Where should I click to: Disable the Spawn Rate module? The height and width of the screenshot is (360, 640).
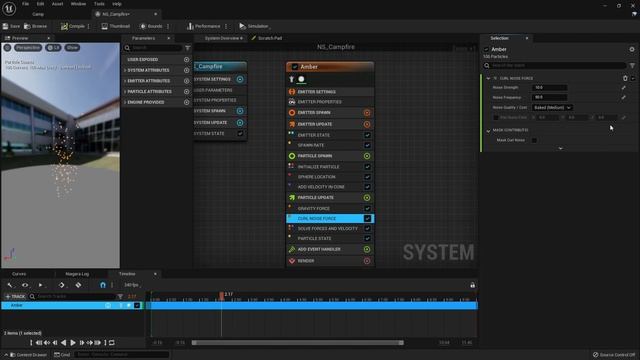tap(367, 145)
